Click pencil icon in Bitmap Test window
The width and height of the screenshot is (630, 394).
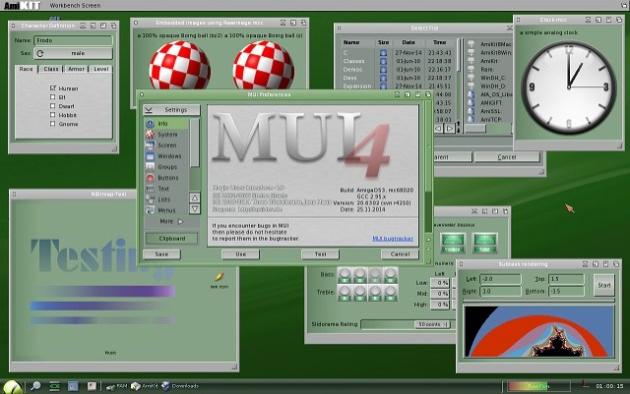219,277
